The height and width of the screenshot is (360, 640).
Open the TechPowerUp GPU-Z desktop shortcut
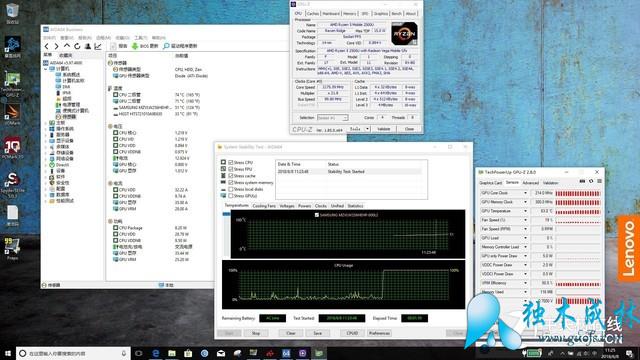pyautogui.click(x=12, y=83)
